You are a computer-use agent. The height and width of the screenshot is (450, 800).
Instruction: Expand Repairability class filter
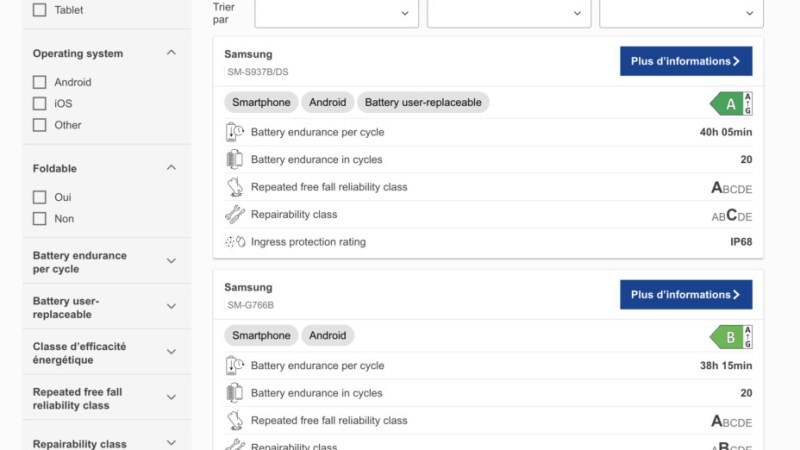click(x=171, y=443)
